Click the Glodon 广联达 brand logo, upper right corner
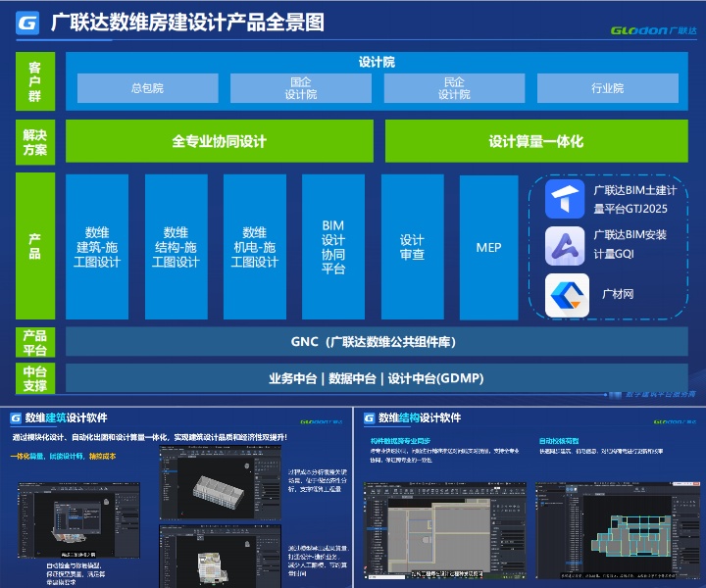Image resolution: width=706 pixels, height=588 pixels. click(653, 30)
